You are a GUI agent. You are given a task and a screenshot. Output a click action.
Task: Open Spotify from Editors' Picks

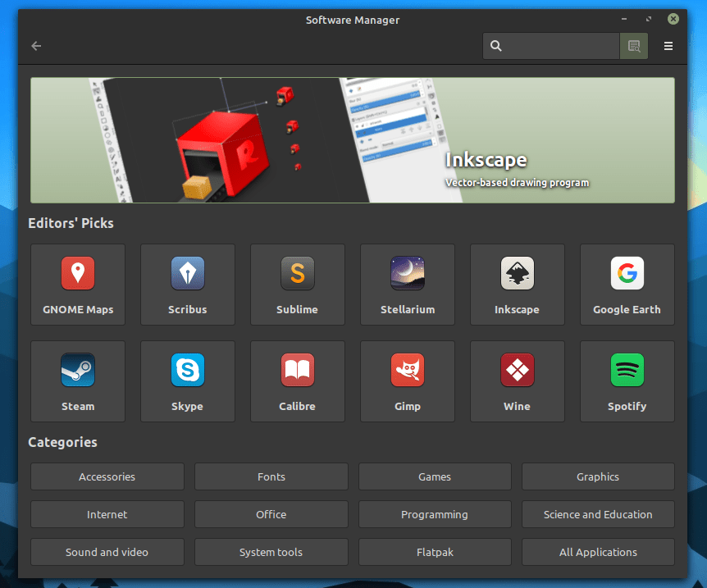627,381
